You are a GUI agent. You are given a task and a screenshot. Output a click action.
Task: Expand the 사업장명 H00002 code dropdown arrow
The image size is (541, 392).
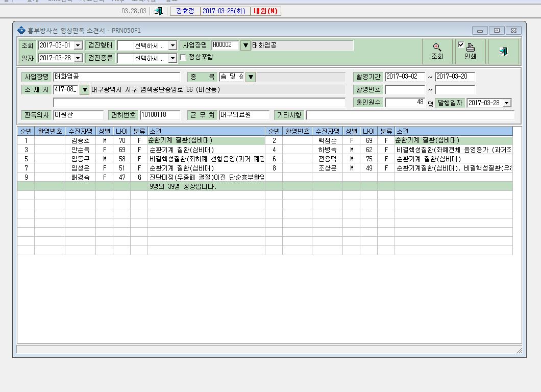(245, 45)
